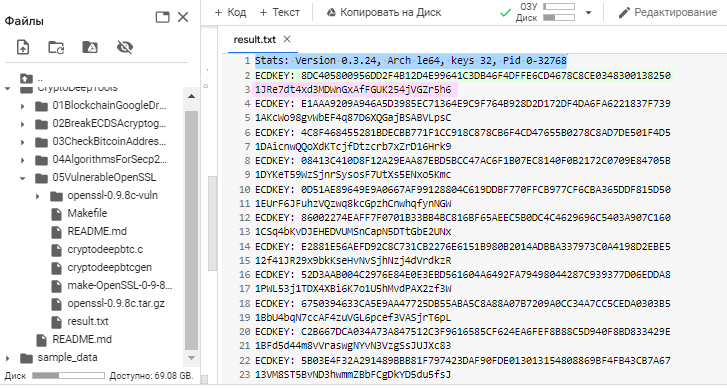Collapse the CryptoDeepTools root folder arrow
The image size is (727, 390).
[7, 88]
